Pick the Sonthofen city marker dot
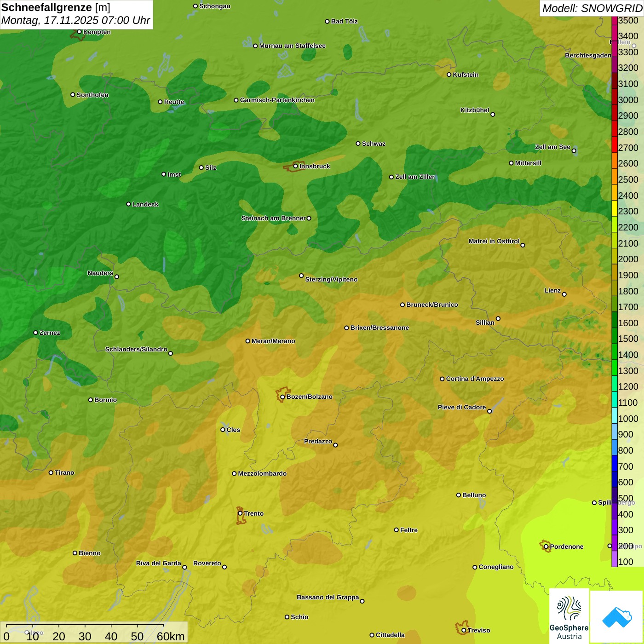644x644 pixels. (73, 95)
